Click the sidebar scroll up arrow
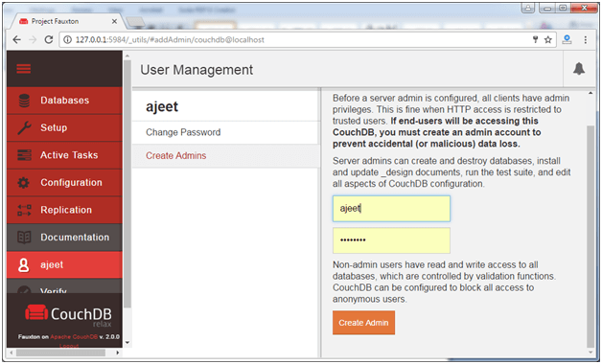This screenshot has width=602, height=364. [127, 56]
